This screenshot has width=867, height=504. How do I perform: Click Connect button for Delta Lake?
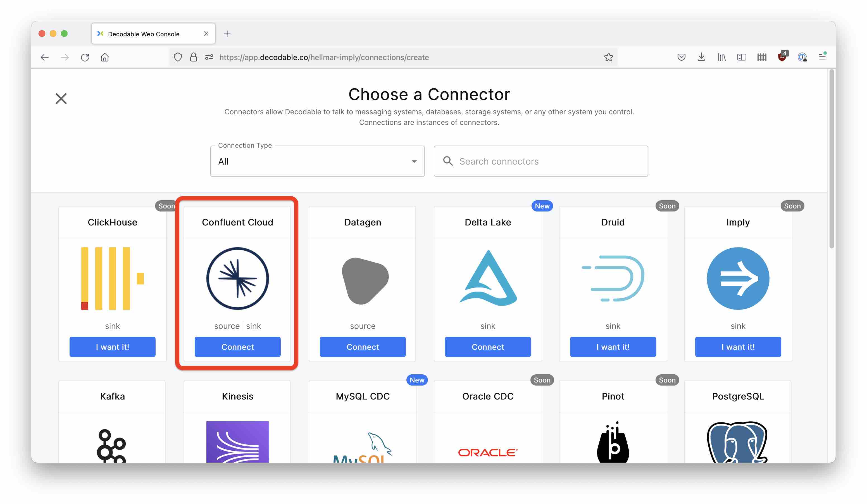pos(487,346)
